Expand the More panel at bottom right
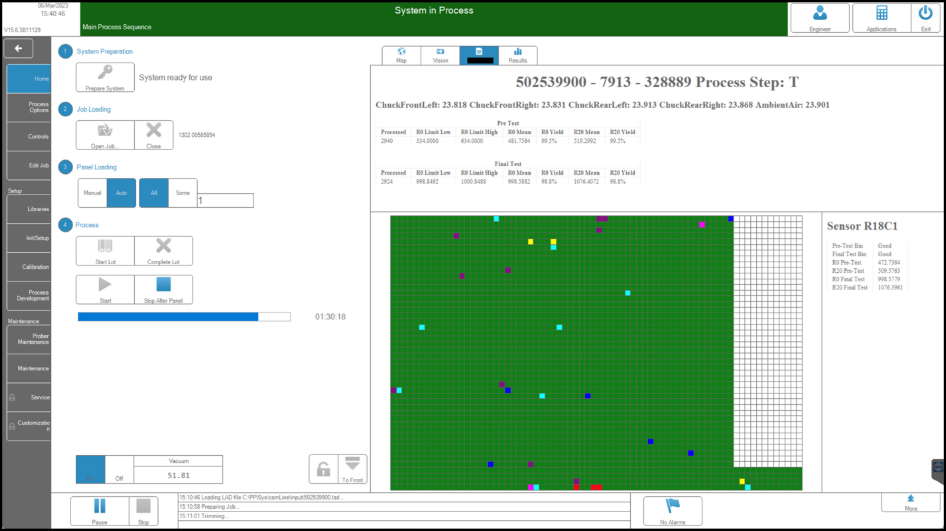946x531 pixels. [910, 502]
